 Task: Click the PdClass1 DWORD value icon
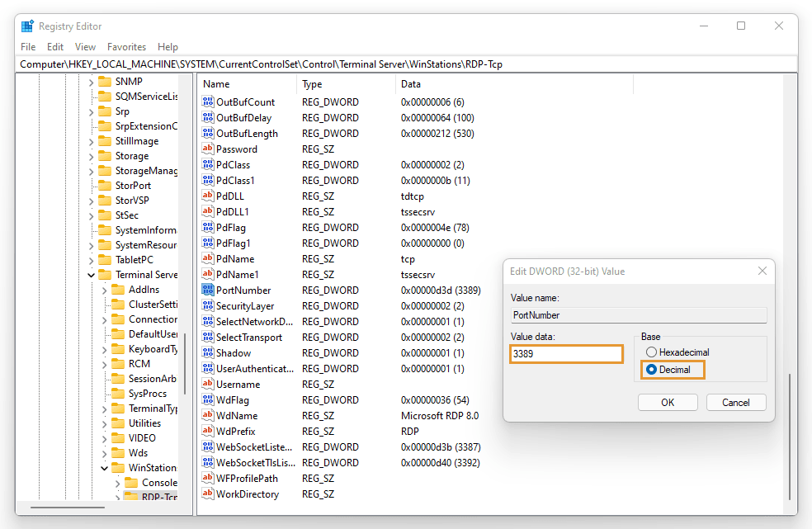[208, 180]
